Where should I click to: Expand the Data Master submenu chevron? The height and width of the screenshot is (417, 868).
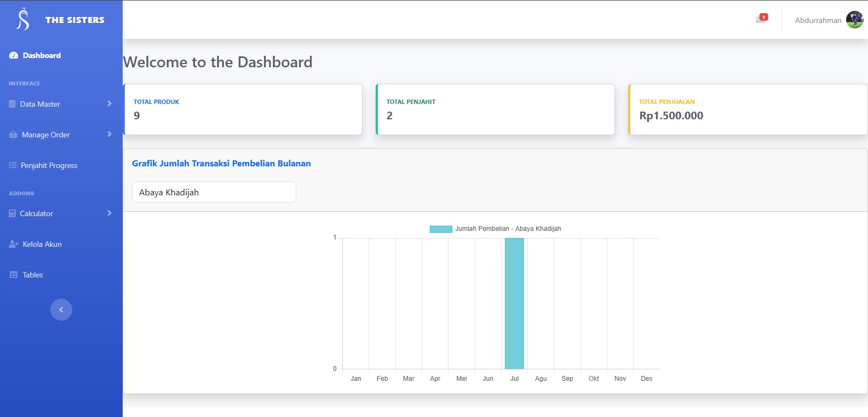110,103
